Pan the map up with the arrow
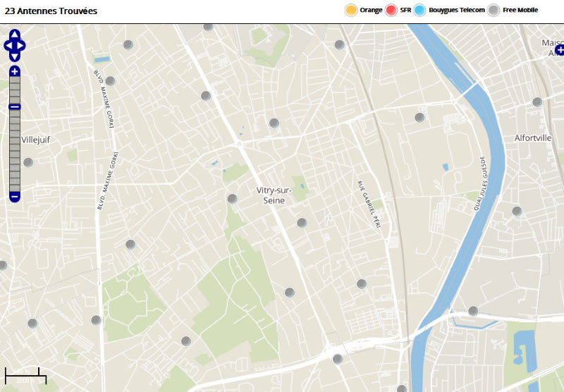The width and height of the screenshot is (564, 392). click(x=15, y=34)
